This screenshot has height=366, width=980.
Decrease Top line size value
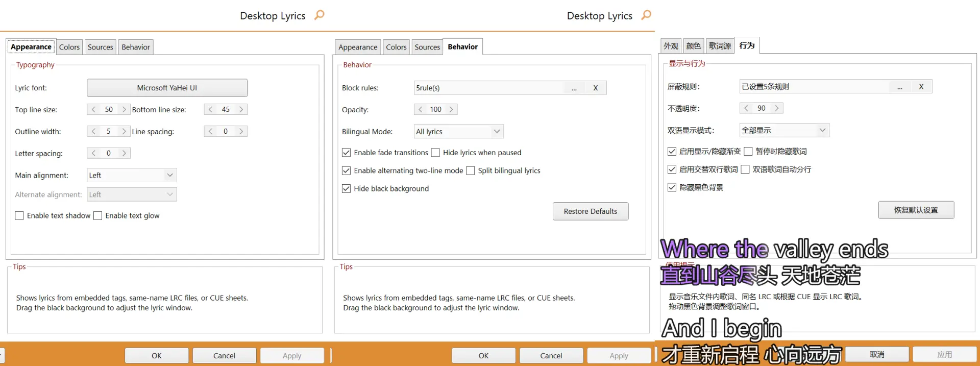coord(93,109)
